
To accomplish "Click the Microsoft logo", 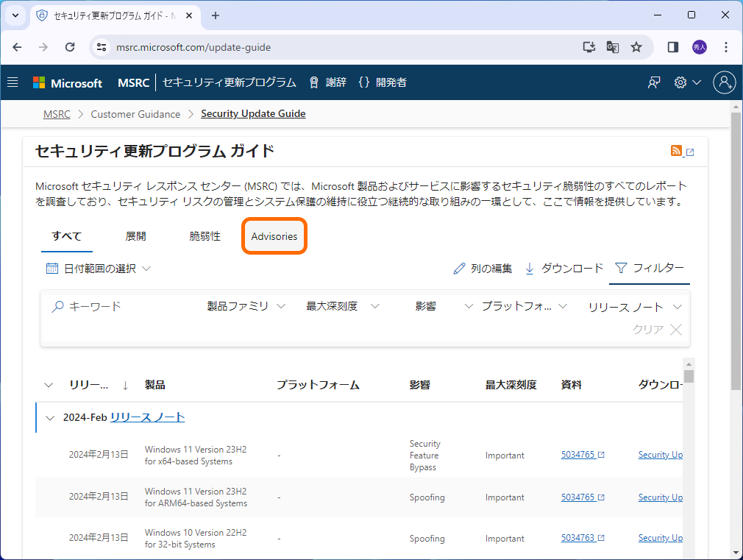I will click(68, 82).
